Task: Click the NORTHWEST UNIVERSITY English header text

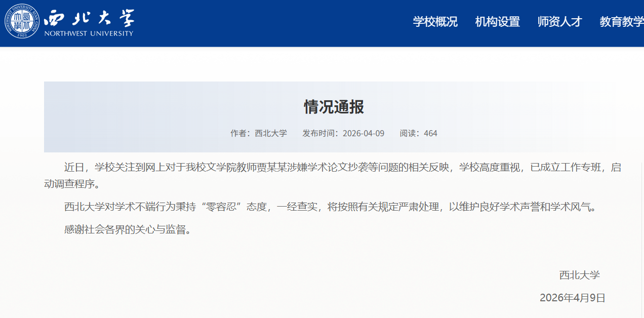Action: 89,33
